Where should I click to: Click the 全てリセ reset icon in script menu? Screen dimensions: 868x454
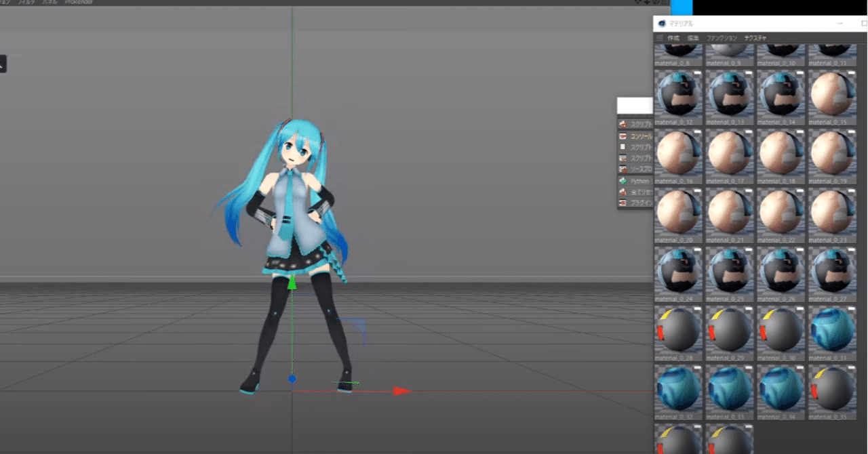tap(623, 192)
